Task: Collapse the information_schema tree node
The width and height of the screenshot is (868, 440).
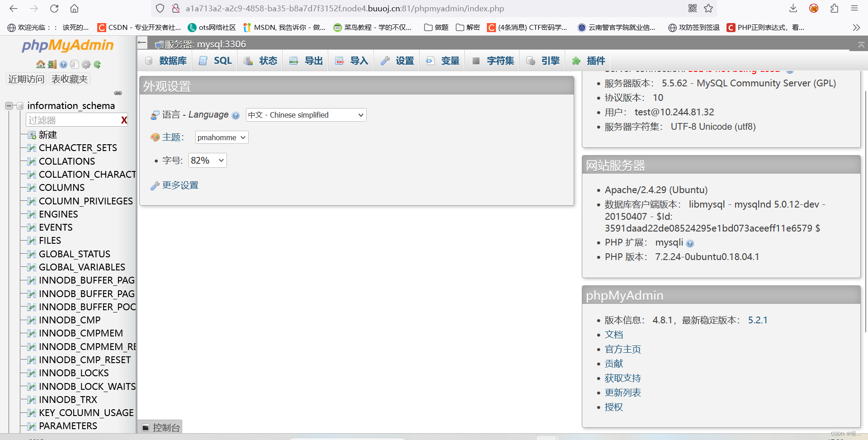Action: 9,106
